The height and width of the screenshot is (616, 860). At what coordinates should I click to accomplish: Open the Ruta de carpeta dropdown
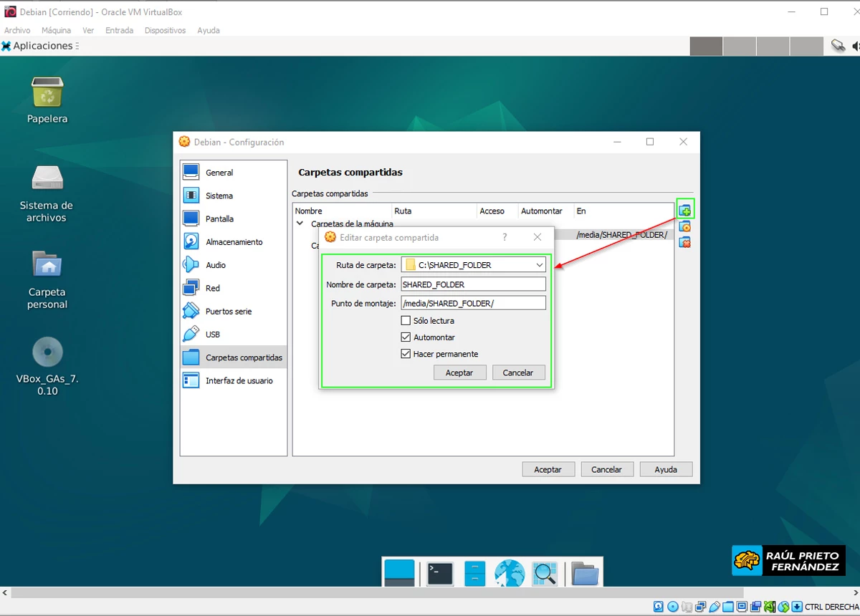point(539,264)
